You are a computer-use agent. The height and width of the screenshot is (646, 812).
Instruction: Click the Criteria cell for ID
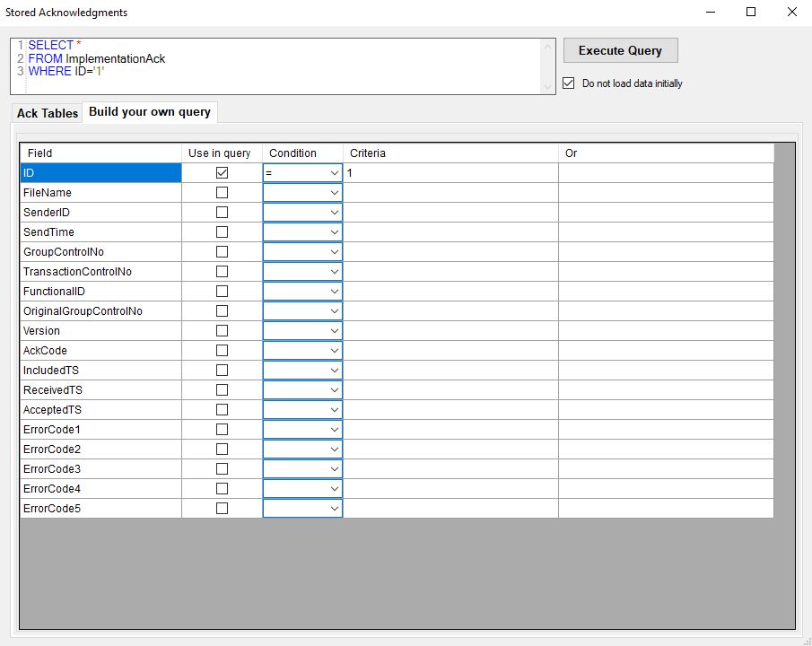point(450,172)
